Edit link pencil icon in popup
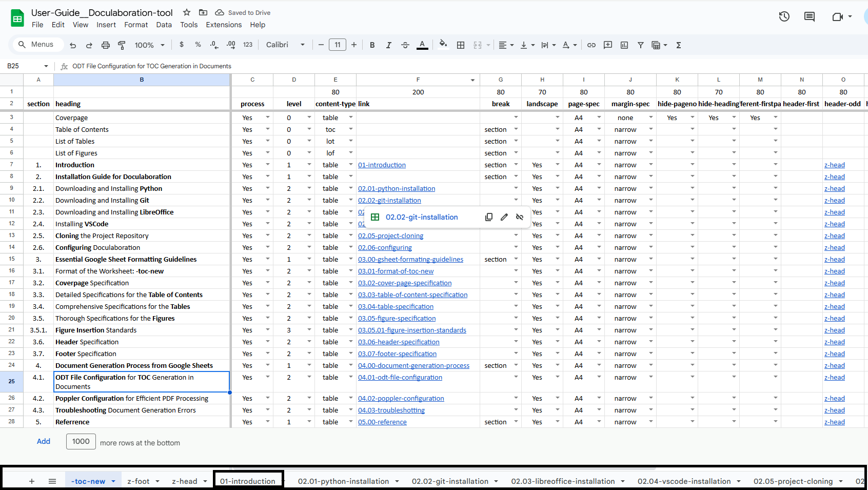 click(x=504, y=217)
